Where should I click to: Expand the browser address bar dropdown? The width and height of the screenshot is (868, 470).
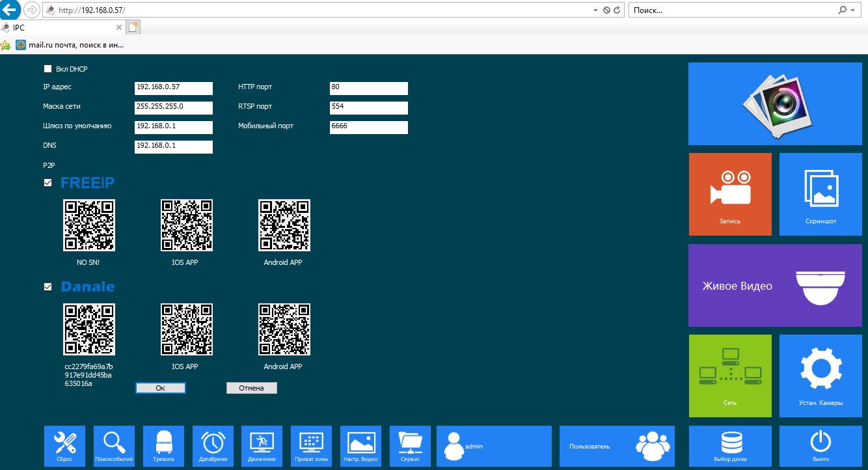595,10
